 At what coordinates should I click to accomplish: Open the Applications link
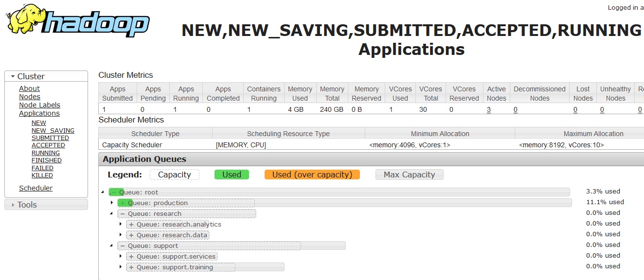pyautogui.click(x=39, y=113)
